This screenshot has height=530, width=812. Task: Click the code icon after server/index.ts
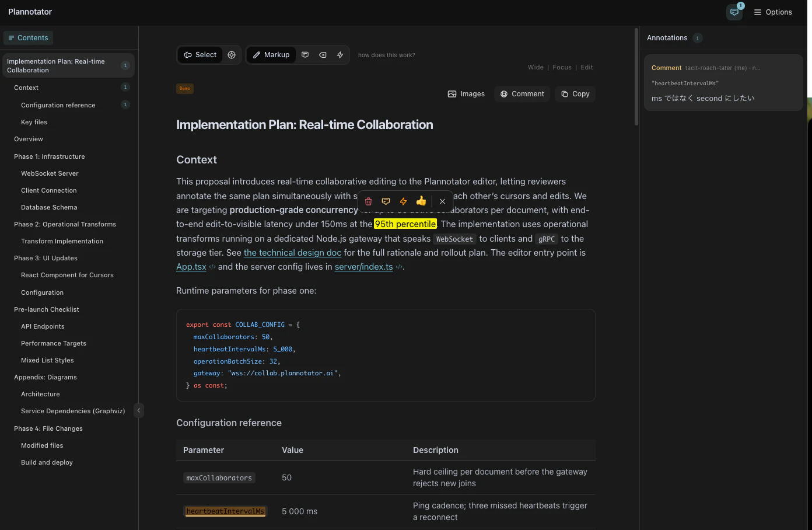(x=399, y=267)
